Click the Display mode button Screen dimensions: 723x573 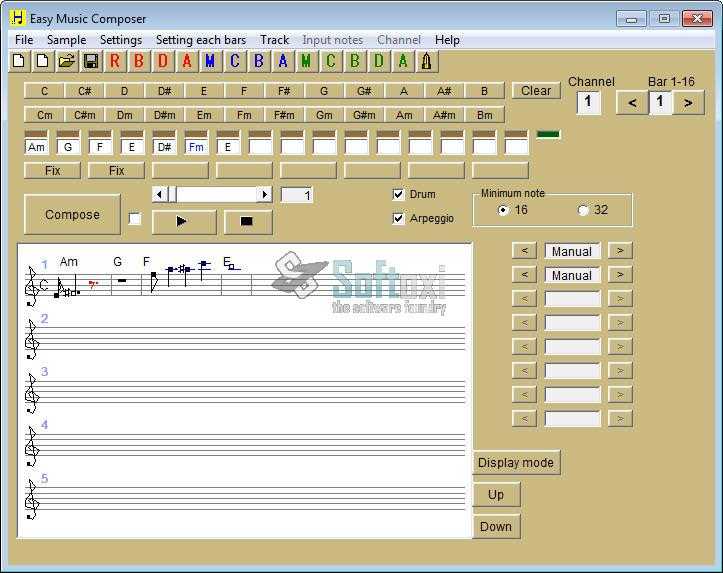(x=516, y=463)
